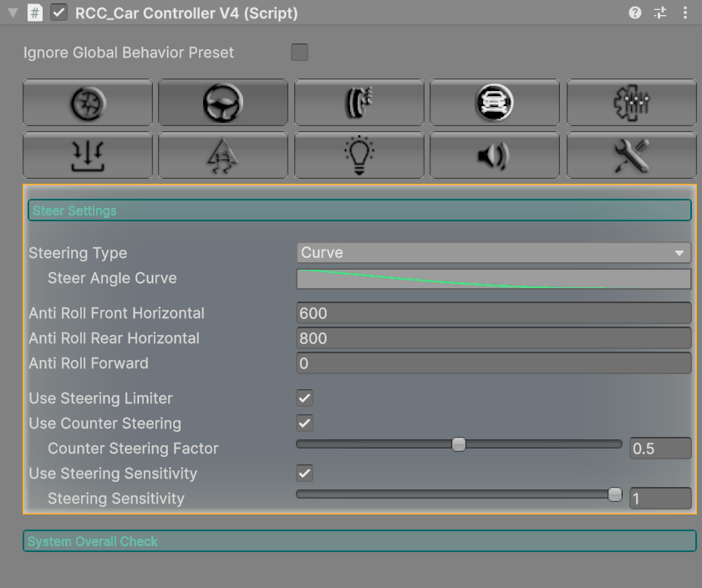Open the speaker sound category button
The width and height of the screenshot is (702, 588).
point(495,155)
